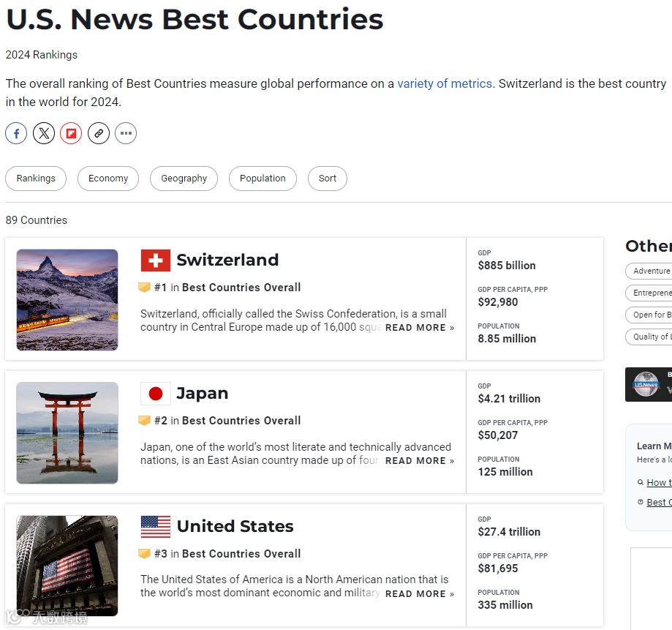Open the Rankings filter
Screen dimensions: 672x630
(x=36, y=179)
